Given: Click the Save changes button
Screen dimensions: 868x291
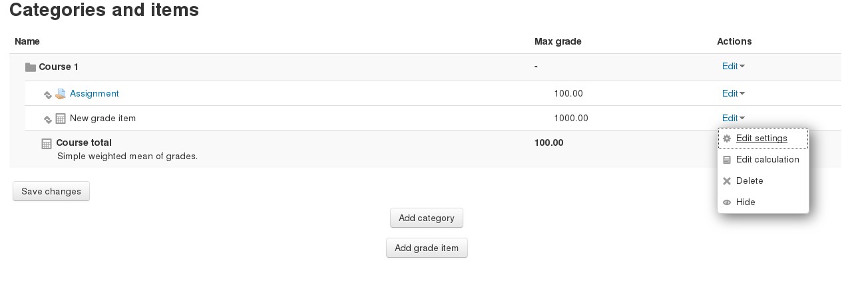Looking at the screenshot, I should (x=51, y=191).
